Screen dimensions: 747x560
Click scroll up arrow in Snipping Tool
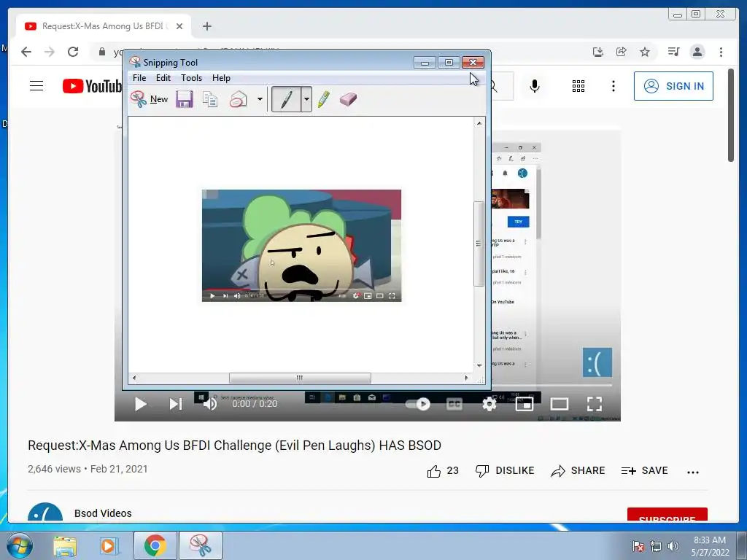(x=479, y=122)
